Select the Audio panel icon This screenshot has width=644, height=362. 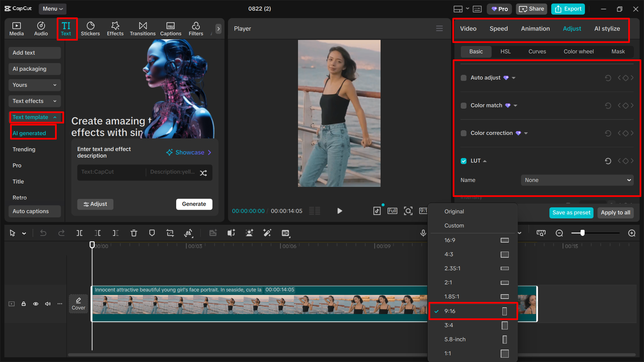pyautogui.click(x=41, y=29)
